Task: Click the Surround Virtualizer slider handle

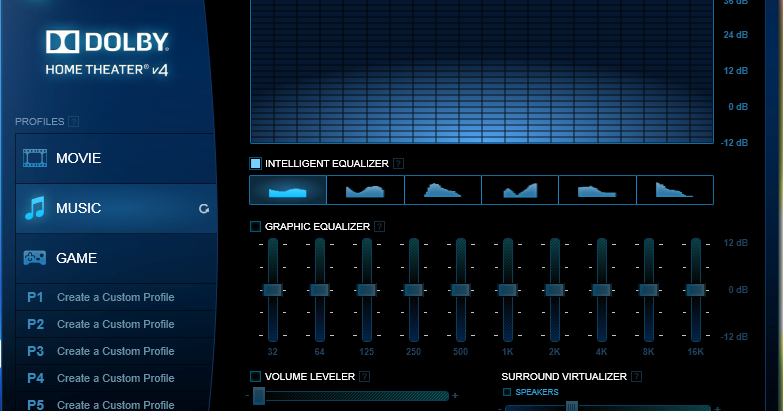Action: (572, 406)
